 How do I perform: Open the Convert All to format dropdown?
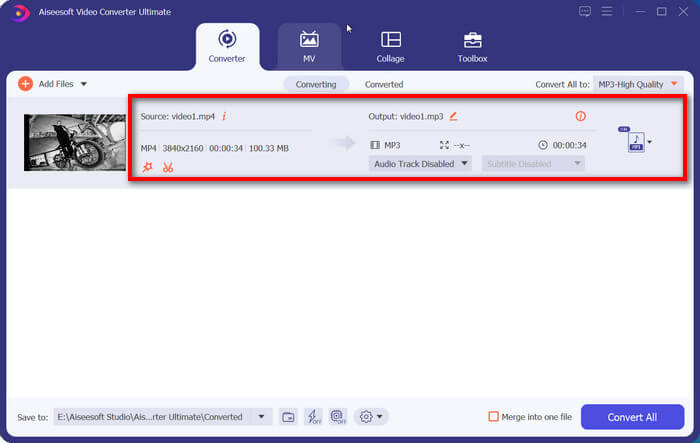click(x=638, y=84)
